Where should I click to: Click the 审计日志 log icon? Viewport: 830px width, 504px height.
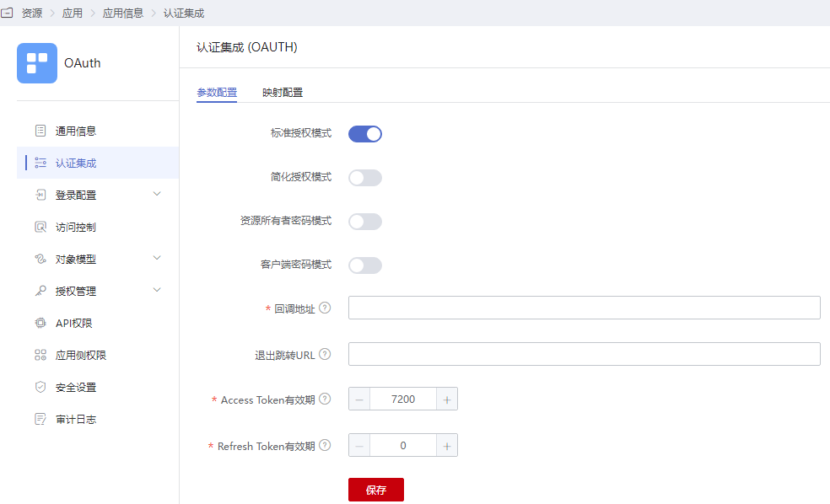click(40, 419)
